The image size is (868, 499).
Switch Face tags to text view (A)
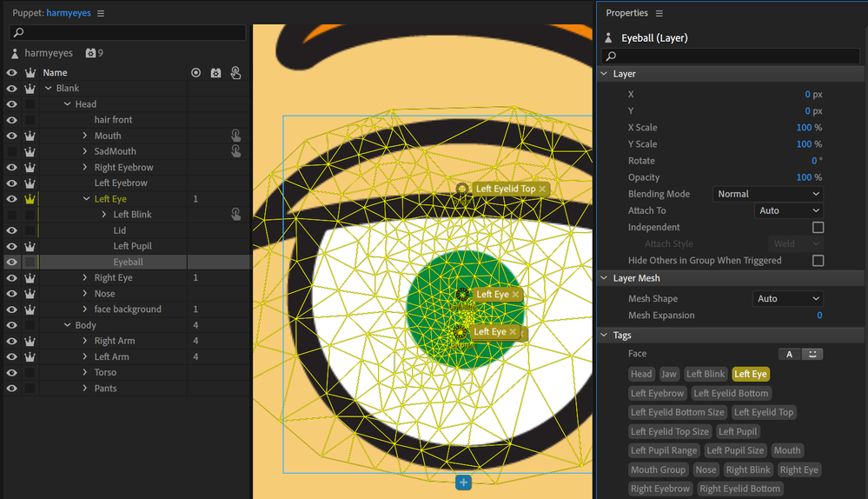pos(789,354)
